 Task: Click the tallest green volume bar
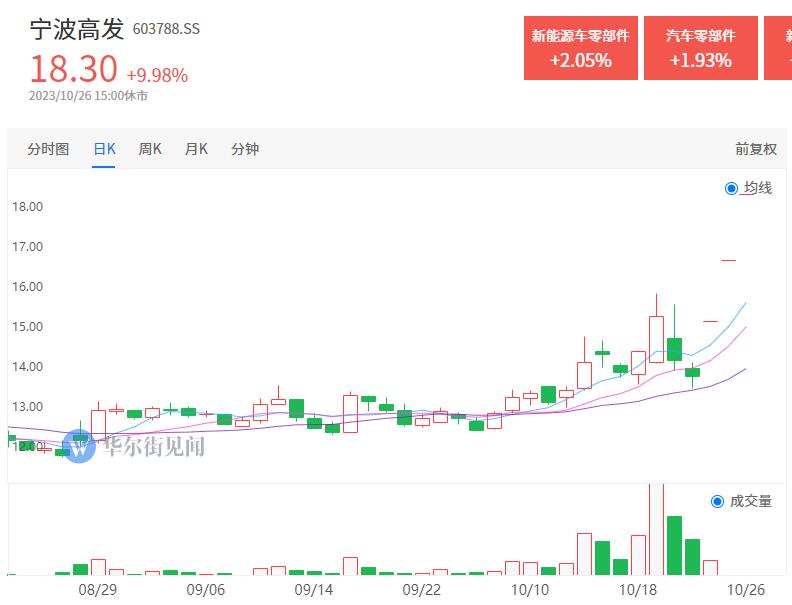pos(674,545)
